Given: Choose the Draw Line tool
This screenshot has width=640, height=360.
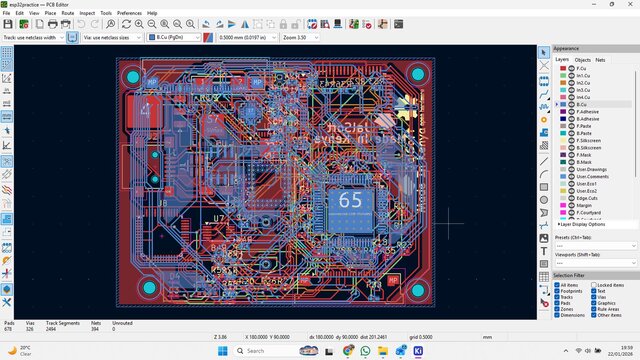Looking at the screenshot, I should tap(544, 161).
